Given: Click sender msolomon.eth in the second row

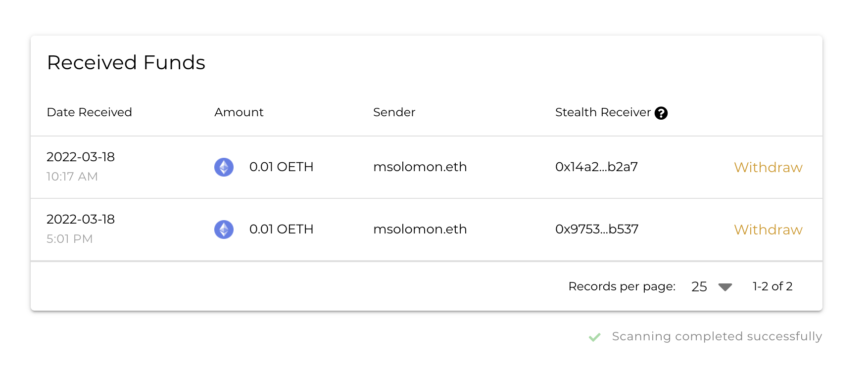Looking at the screenshot, I should 420,229.
